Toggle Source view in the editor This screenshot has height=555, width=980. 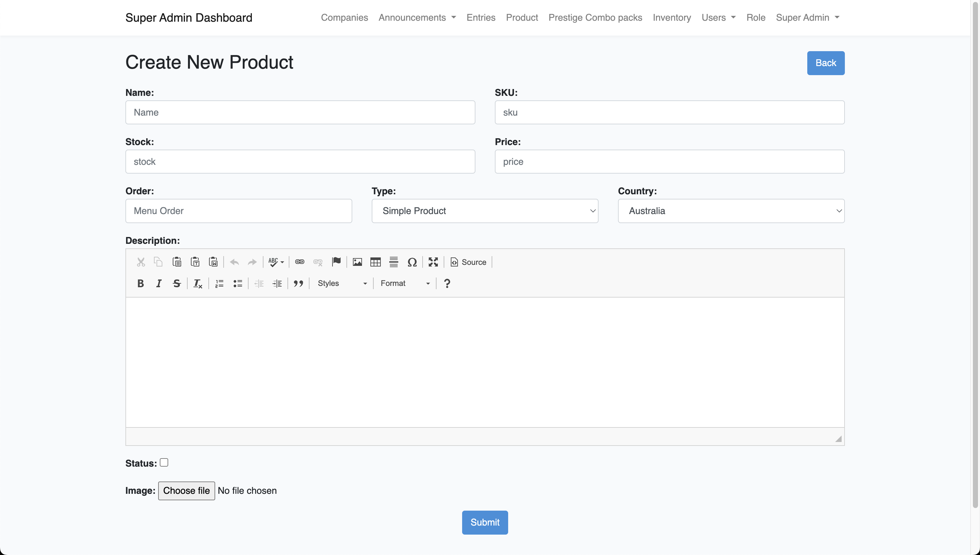coord(468,262)
